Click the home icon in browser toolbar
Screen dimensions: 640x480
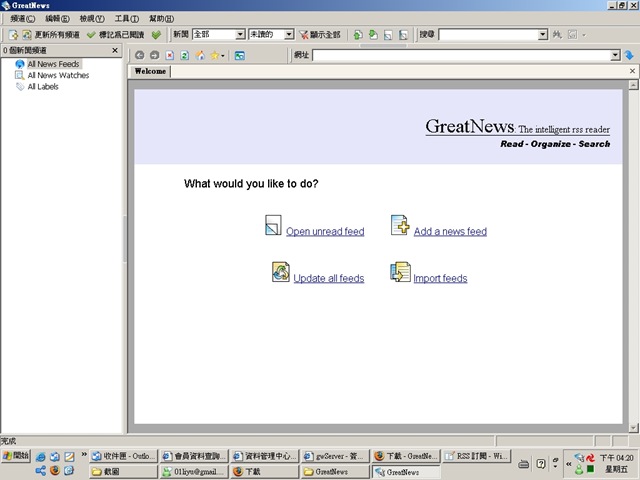pyautogui.click(x=200, y=55)
